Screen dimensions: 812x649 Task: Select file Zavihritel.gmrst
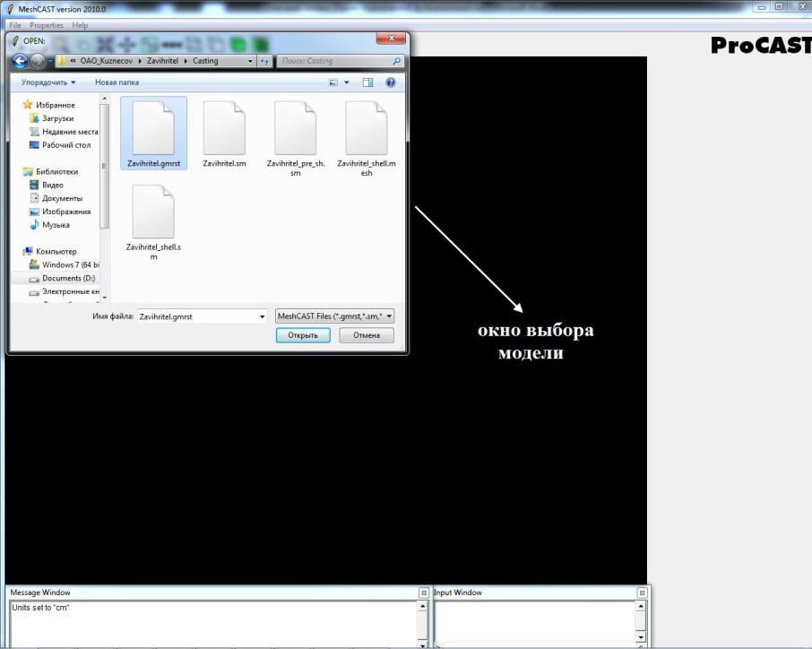pyautogui.click(x=154, y=133)
